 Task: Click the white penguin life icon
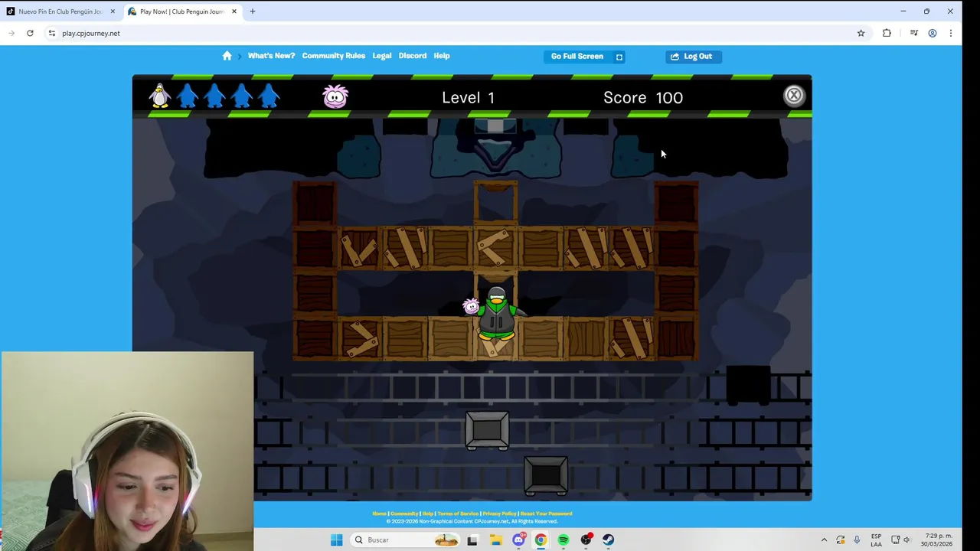[160, 96]
